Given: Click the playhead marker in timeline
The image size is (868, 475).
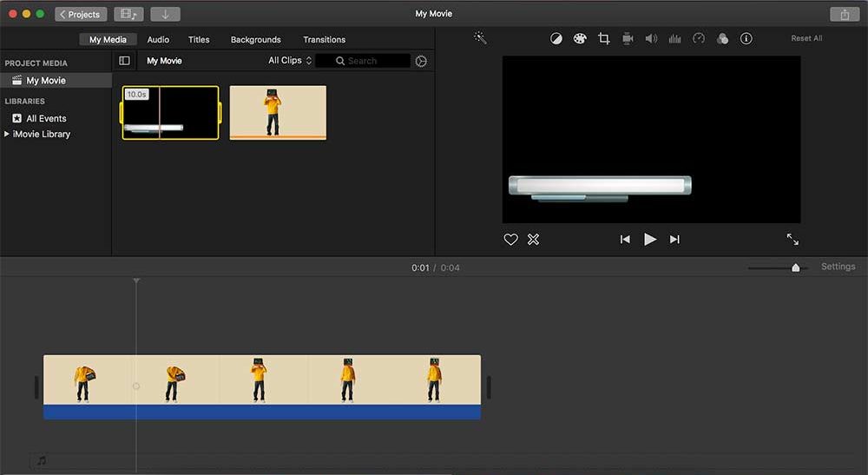Looking at the screenshot, I should (x=136, y=281).
